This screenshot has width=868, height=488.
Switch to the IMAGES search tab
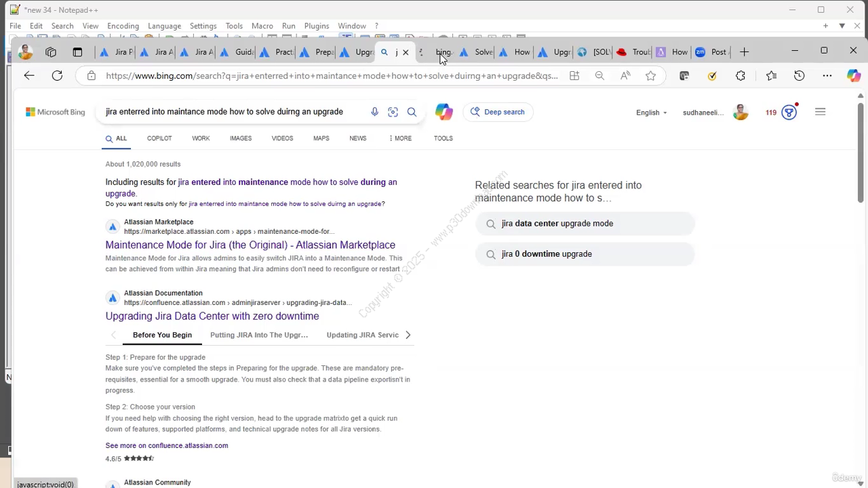point(241,138)
